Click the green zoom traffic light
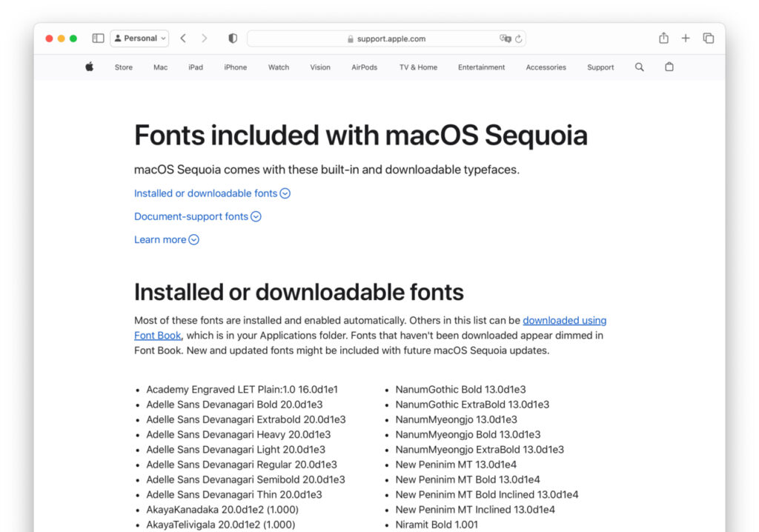 (x=73, y=38)
